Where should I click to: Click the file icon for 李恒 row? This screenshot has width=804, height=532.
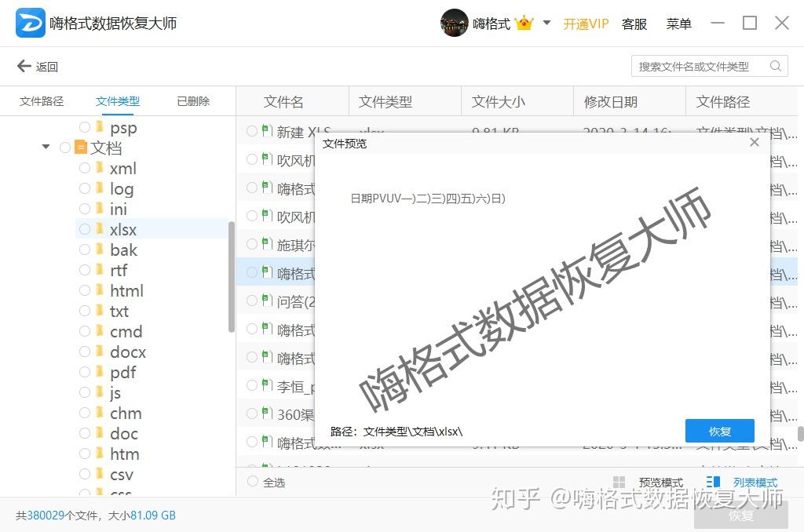267,384
